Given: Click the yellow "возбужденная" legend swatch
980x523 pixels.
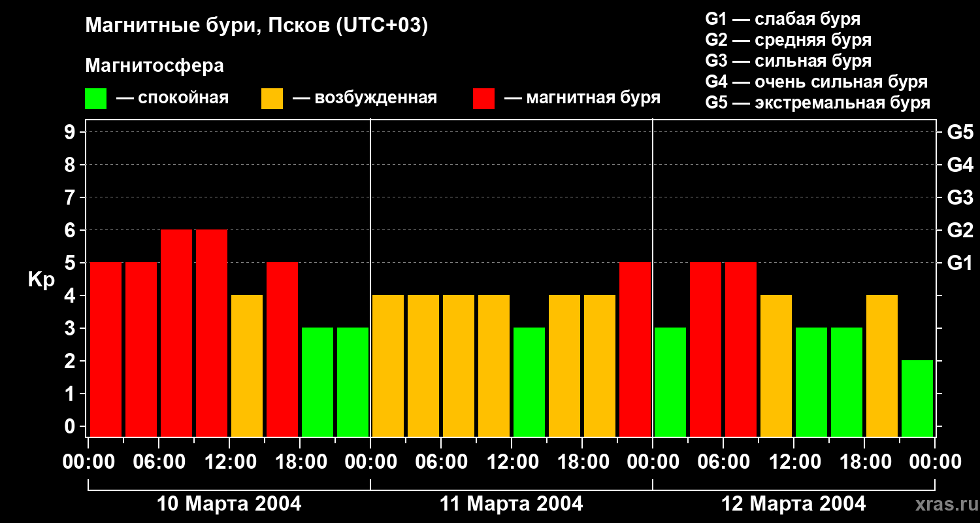Looking at the screenshot, I should [272, 99].
